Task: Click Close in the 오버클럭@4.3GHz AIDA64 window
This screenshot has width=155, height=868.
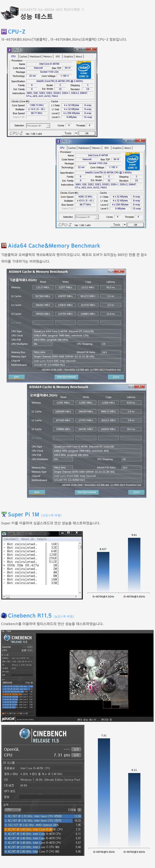Action: (136, 492)
